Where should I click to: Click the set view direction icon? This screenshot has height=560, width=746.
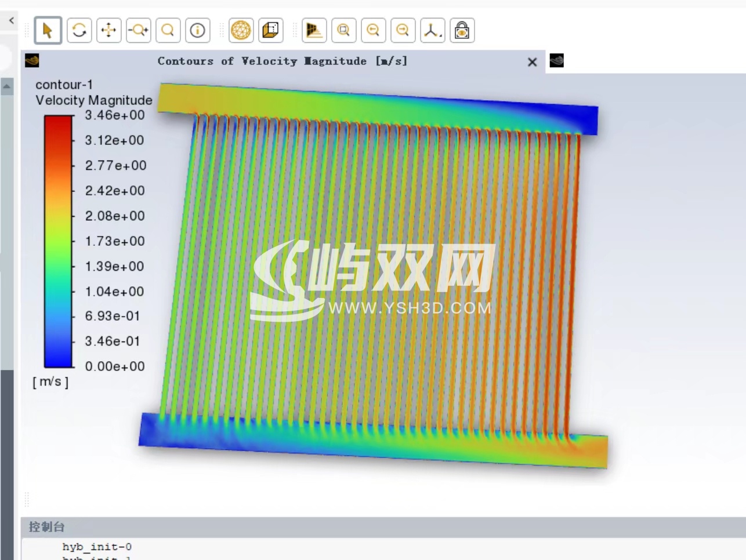click(314, 30)
